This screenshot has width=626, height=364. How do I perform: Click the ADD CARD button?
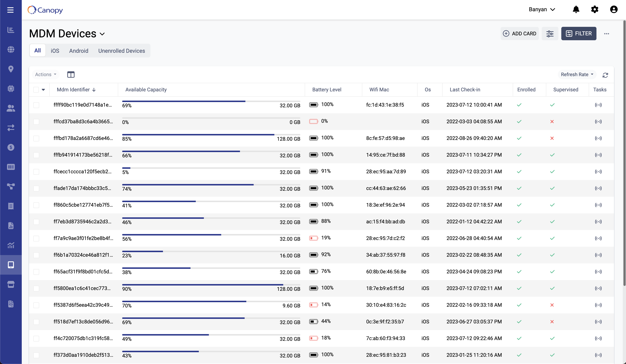coord(520,33)
